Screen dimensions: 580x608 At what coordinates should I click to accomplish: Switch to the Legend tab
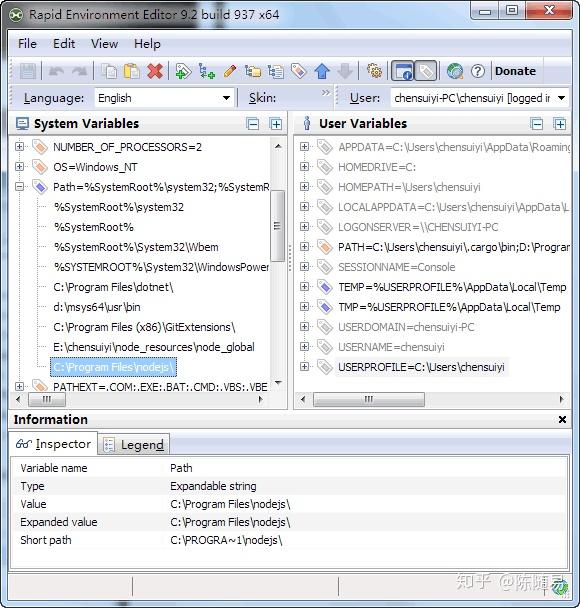click(134, 444)
